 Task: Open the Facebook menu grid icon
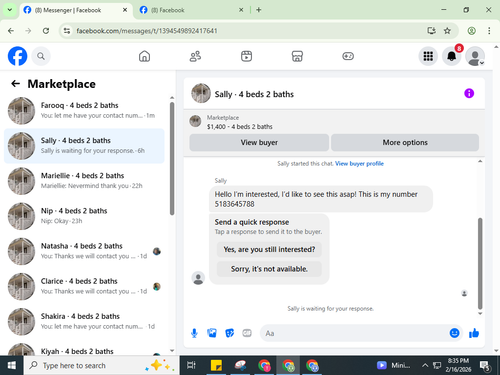(x=428, y=56)
